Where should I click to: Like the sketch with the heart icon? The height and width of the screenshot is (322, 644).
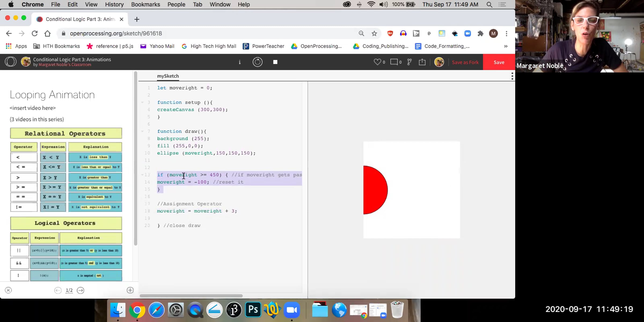377,62
